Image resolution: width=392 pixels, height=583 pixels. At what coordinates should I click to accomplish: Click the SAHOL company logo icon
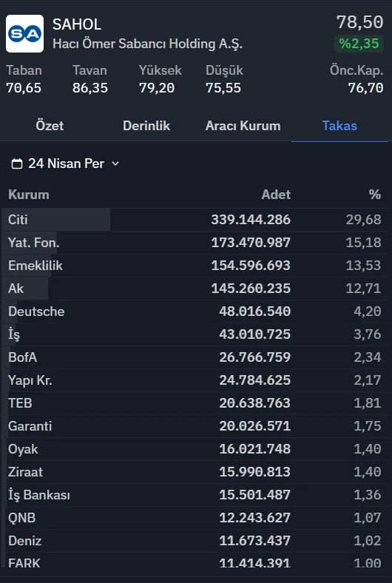(x=24, y=33)
